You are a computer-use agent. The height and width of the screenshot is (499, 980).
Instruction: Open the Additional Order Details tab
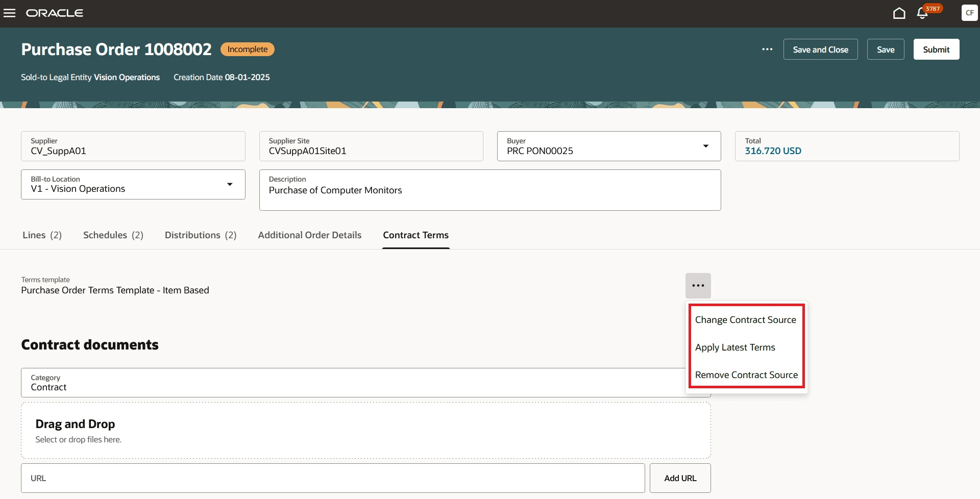click(310, 235)
